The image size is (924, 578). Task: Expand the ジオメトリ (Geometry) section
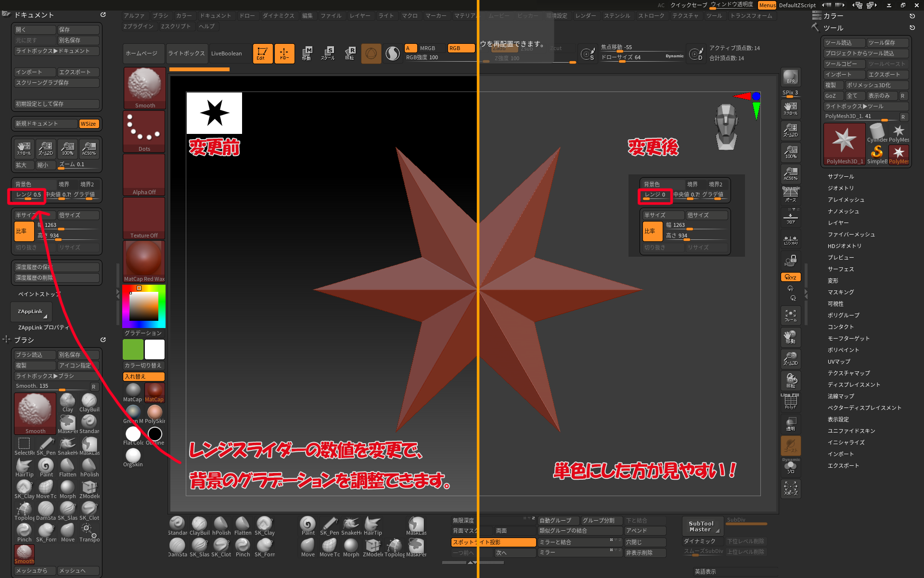[841, 188]
